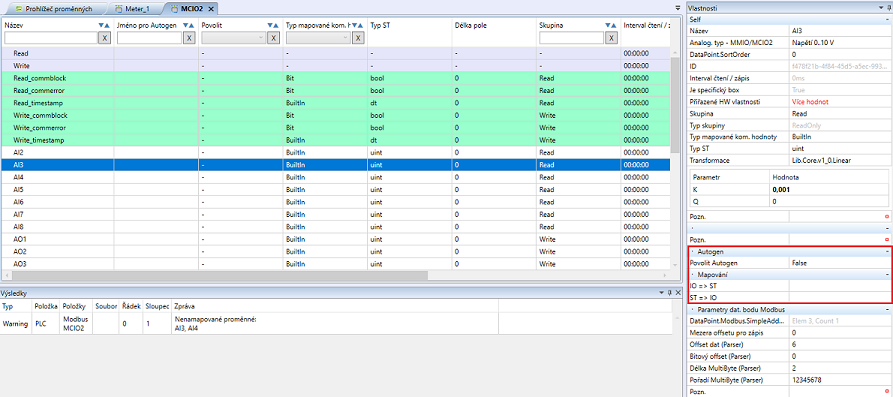Collapse the Self properties section
Viewport: 893px width, 397px height.
pyautogui.click(x=888, y=19)
